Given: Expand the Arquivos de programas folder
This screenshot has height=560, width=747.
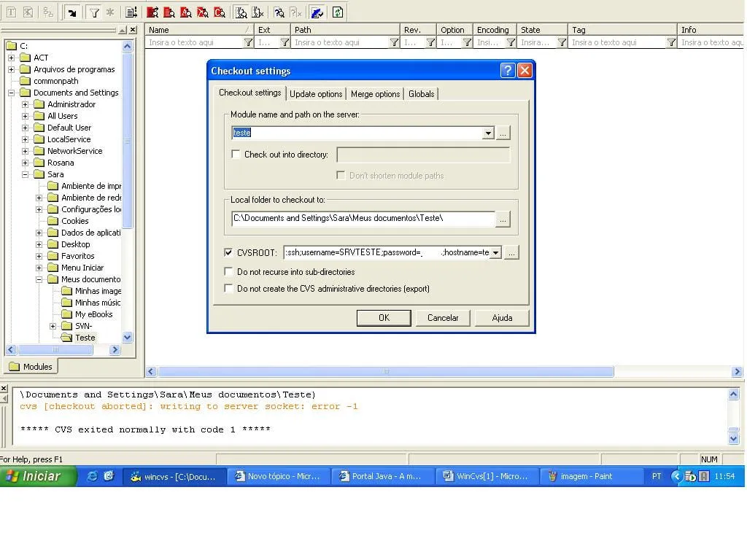Looking at the screenshot, I should click(12, 69).
